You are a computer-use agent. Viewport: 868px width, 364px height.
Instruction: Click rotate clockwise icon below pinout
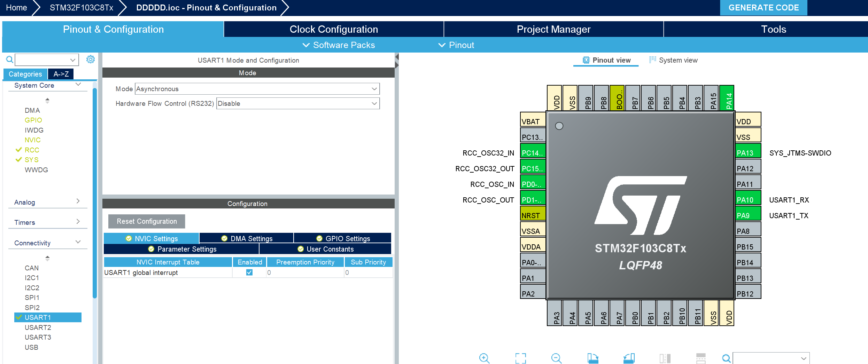pyautogui.click(x=593, y=358)
